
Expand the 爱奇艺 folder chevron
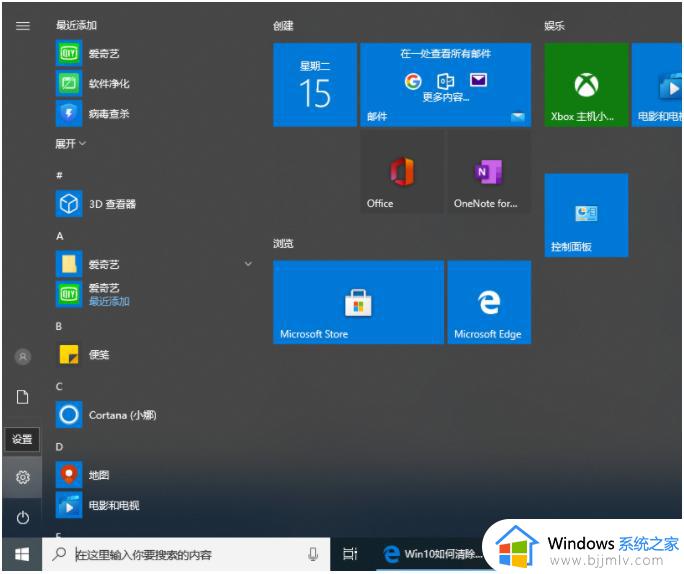pyautogui.click(x=248, y=264)
